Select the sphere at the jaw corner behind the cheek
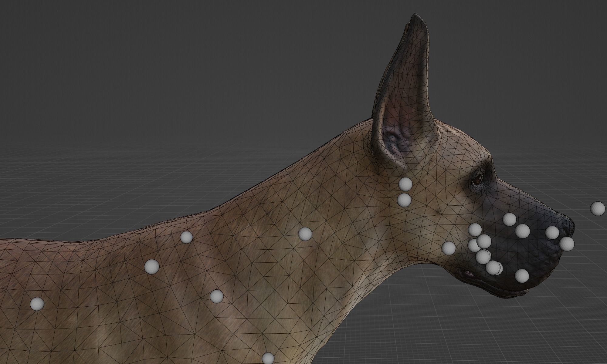607x364 pixels. click(449, 248)
